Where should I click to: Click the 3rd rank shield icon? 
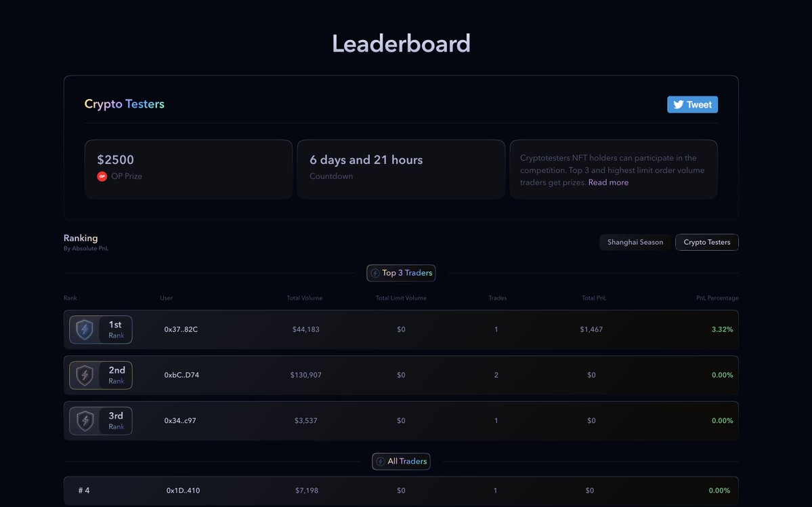[85, 421]
